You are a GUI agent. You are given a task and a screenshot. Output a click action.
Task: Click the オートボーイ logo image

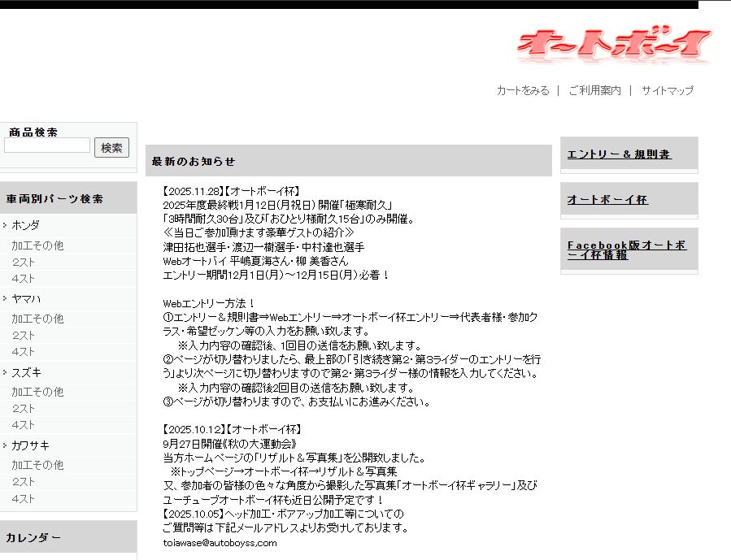point(614,46)
